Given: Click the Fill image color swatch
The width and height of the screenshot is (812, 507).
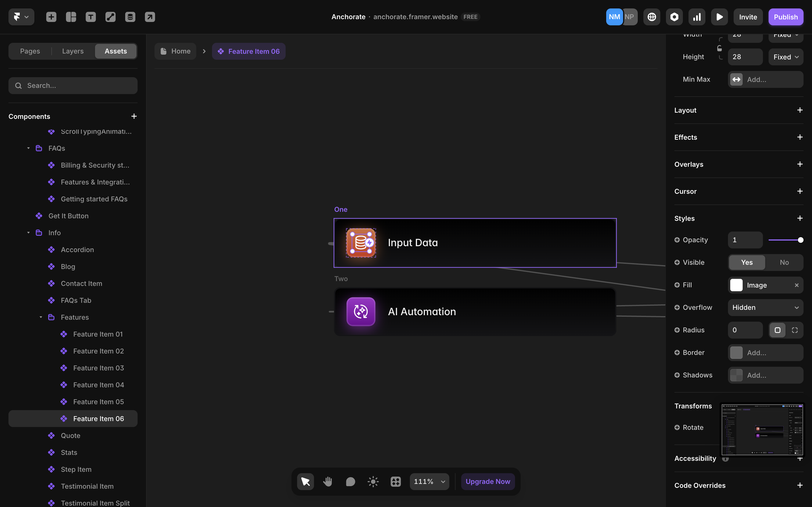Looking at the screenshot, I should [736, 285].
